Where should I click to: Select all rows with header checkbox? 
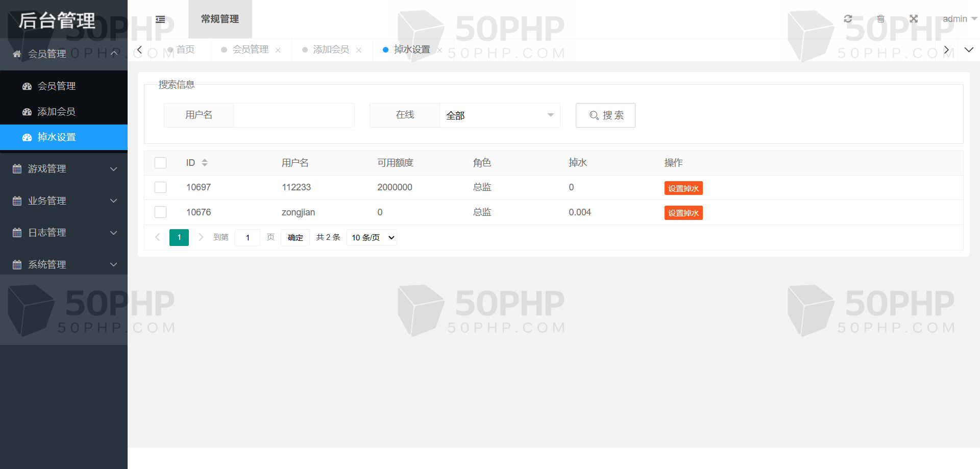click(x=161, y=163)
